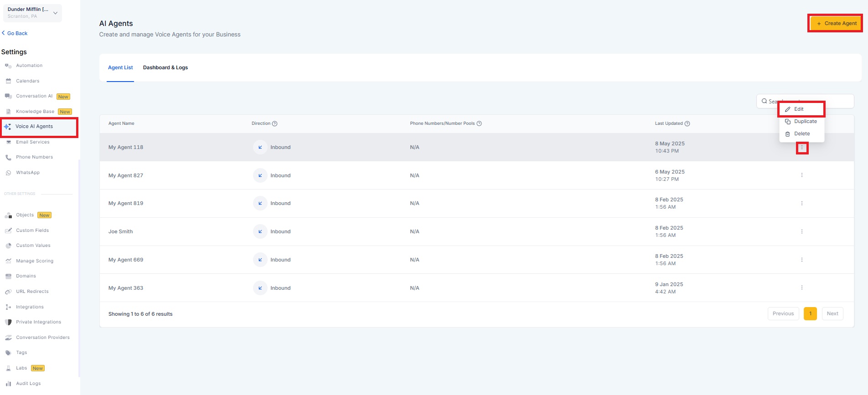Click the Domains icon
This screenshot has width=868, height=395.
point(8,276)
